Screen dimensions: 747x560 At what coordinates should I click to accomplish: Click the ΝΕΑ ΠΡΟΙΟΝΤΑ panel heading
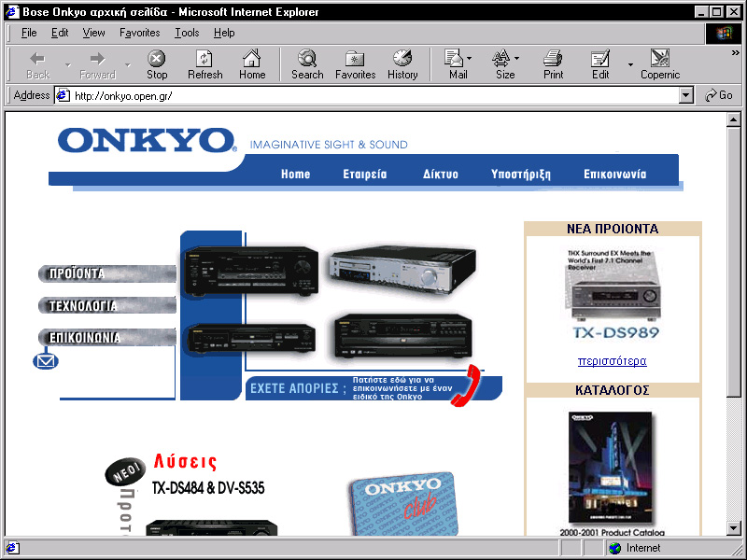tap(613, 229)
